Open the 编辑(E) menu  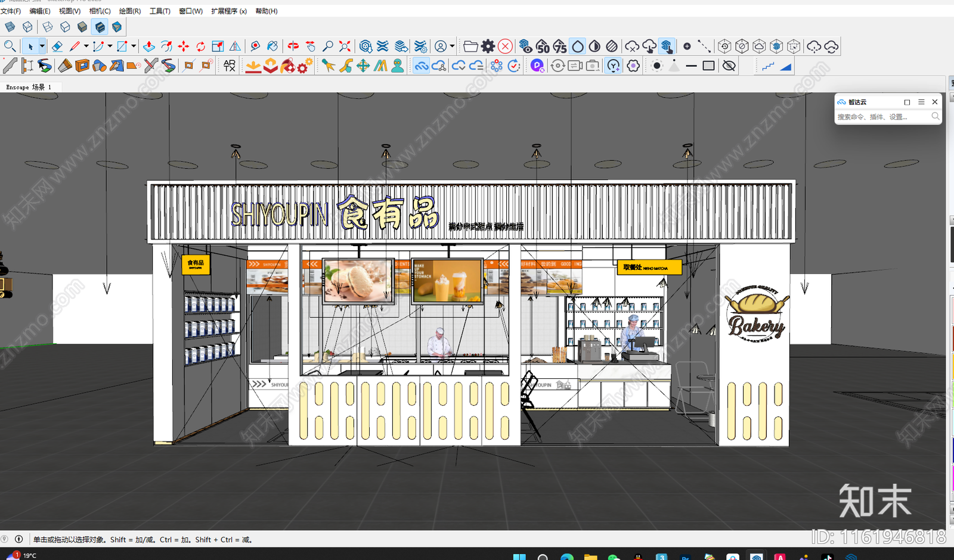[x=40, y=11]
